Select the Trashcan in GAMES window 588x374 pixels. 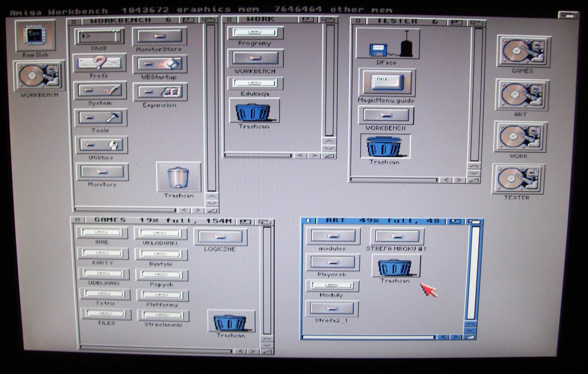231,321
